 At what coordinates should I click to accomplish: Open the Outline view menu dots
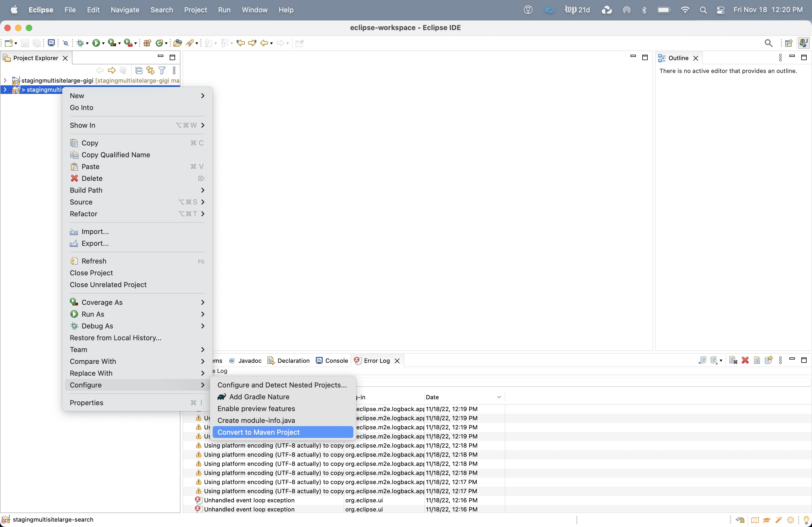coord(781,58)
